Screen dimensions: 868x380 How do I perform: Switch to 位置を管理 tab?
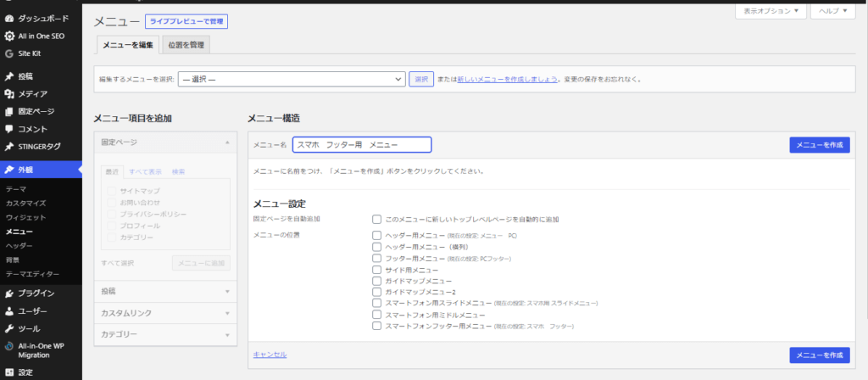coord(186,46)
